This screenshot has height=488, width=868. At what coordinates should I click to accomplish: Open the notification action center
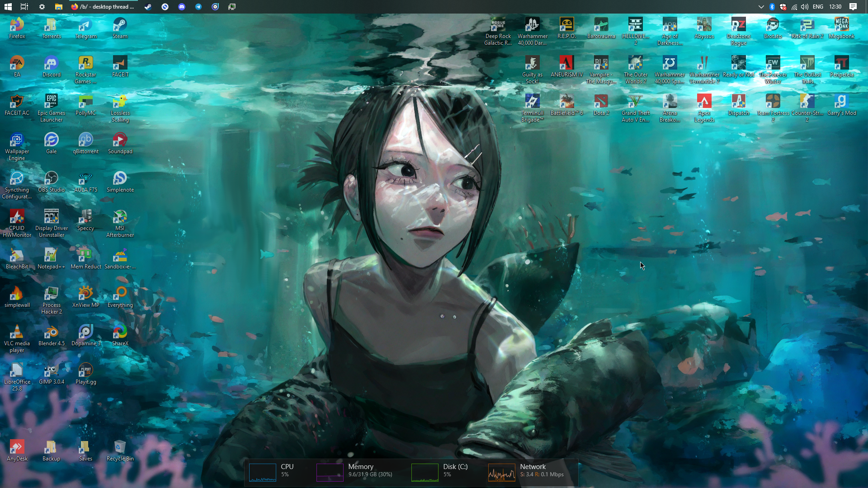click(x=853, y=7)
